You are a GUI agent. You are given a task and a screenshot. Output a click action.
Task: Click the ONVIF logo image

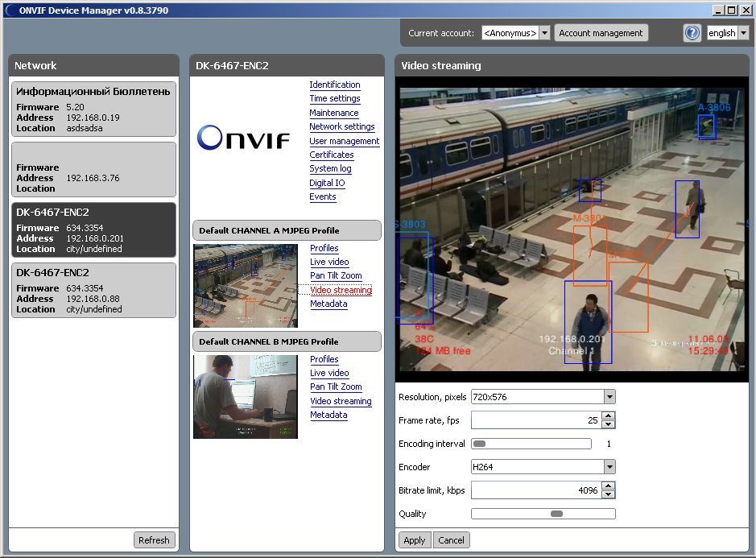[243, 138]
